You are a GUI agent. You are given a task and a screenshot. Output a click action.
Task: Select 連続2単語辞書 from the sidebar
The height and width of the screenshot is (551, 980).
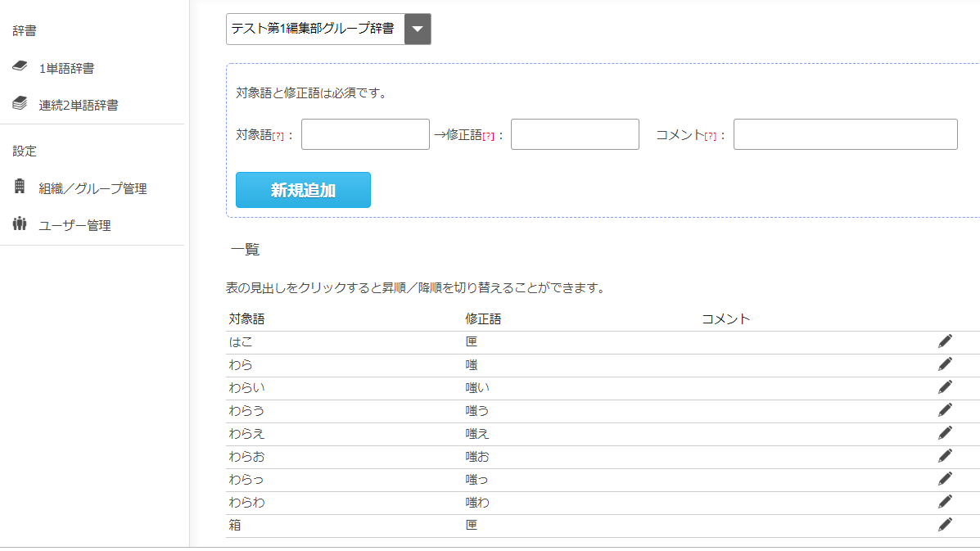(x=78, y=105)
